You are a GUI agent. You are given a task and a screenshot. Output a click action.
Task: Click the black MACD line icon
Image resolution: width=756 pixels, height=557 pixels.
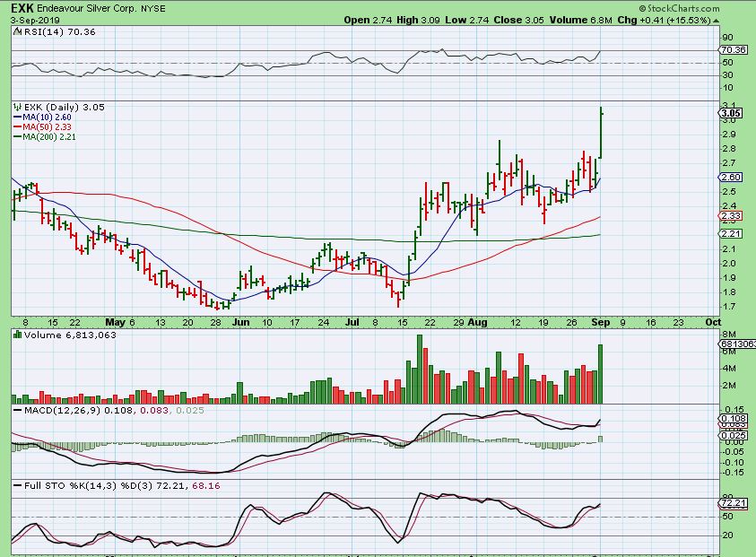coord(18,411)
